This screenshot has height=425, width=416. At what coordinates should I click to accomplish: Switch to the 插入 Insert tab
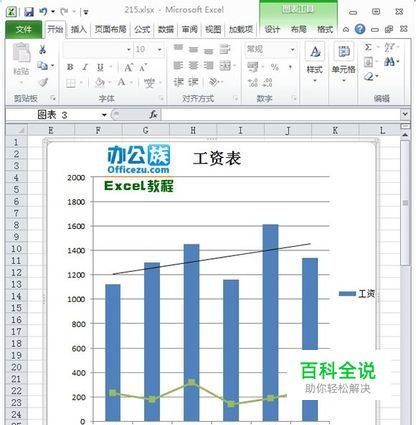[79, 29]
